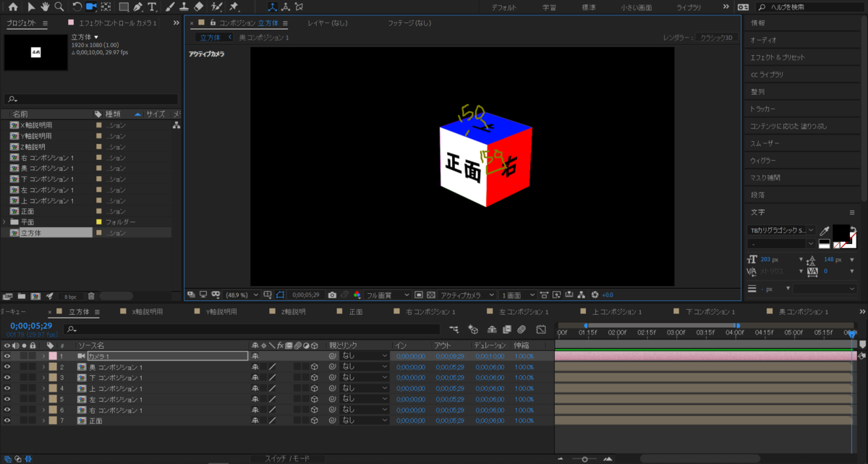The height and width of the screenshot is (464, 868).
Task: Activate the Local Axis mode icon
Action: [272, 7]
